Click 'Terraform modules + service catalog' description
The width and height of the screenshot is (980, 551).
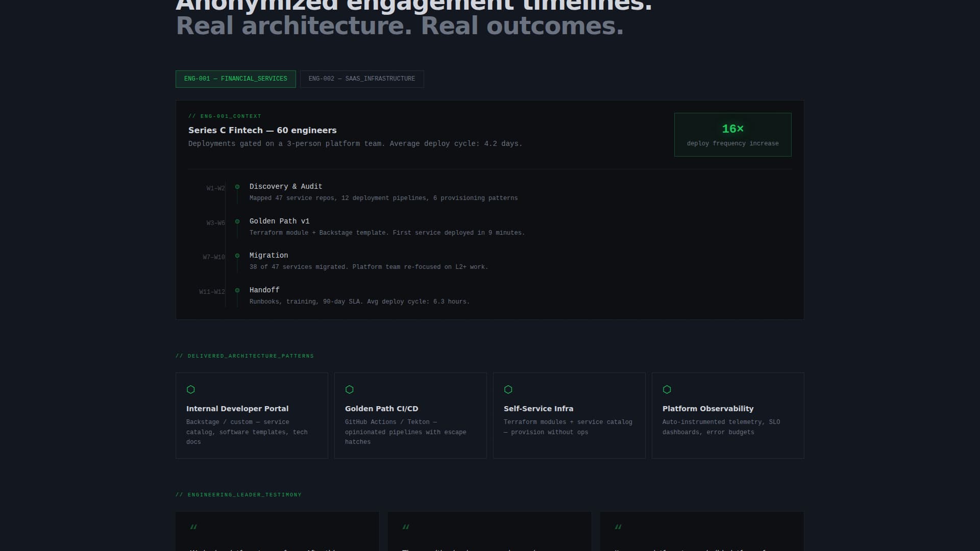pyautogui.click(x=568, y=427)
